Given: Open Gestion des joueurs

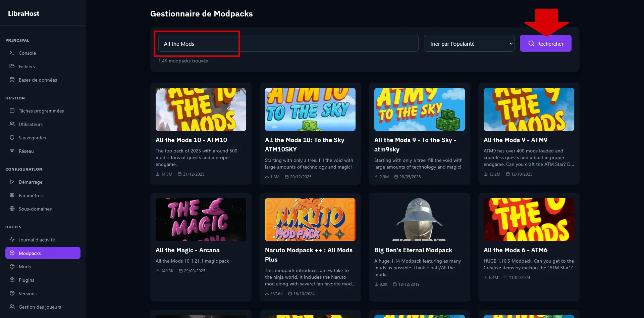Looking at the screenshot, I should [x=40, y=307].
